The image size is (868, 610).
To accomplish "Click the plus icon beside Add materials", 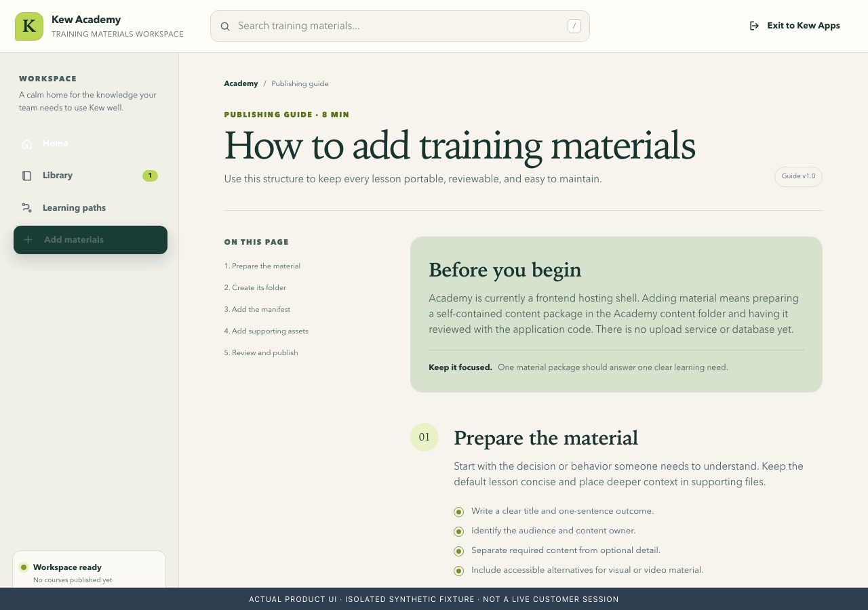I will coord(28,240).
